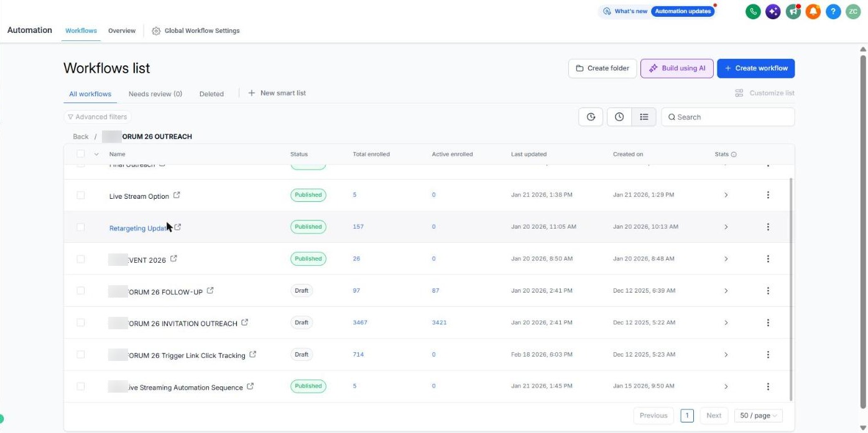Open the orange notifications bell

coord(813,11)
